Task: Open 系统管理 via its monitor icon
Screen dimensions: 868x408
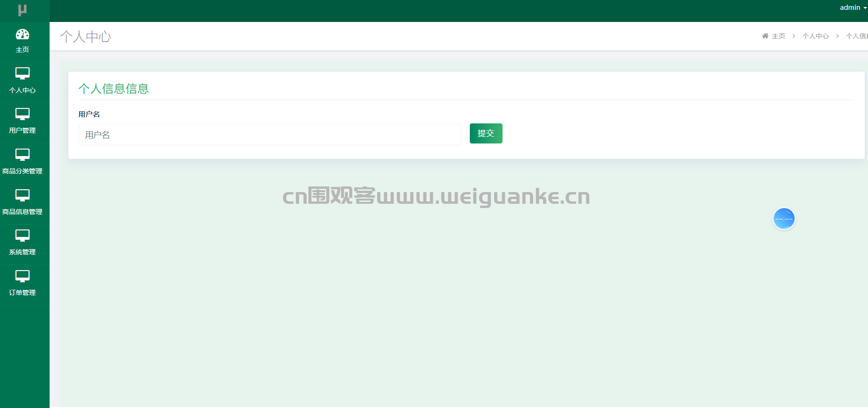Action: 22,236
